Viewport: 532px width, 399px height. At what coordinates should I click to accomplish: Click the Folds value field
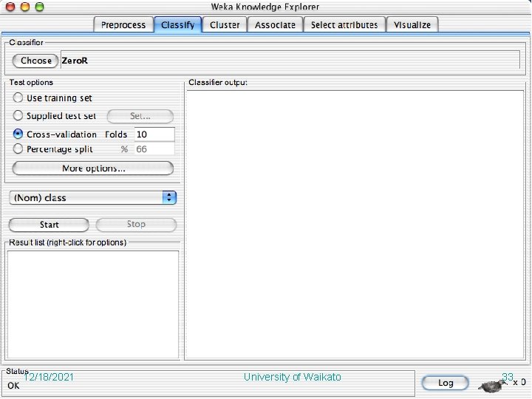[154, 134]
